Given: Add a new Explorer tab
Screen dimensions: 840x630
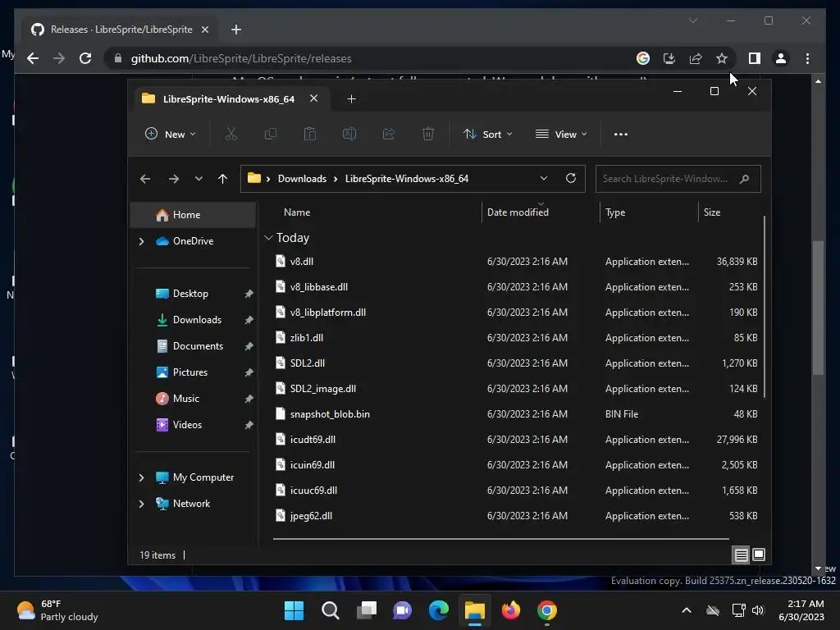Looking at the screenshot, I should [x=351, y=98].
